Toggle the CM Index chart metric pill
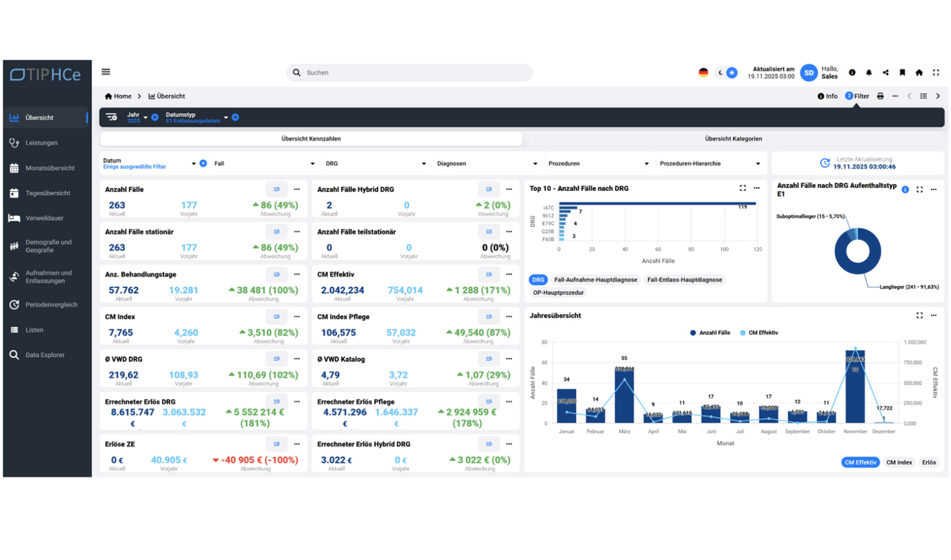Viewport: 951px width, 560px height. click(898, 462)
